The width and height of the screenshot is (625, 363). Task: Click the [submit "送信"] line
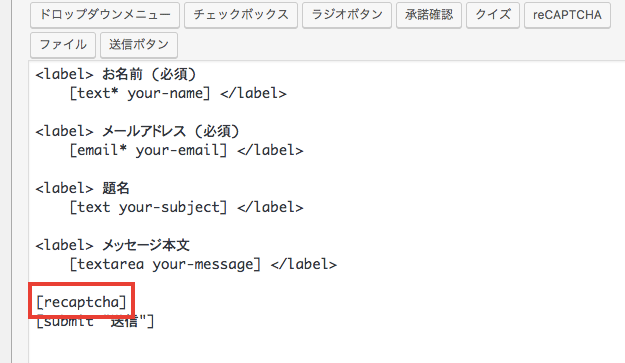point(95,321)
